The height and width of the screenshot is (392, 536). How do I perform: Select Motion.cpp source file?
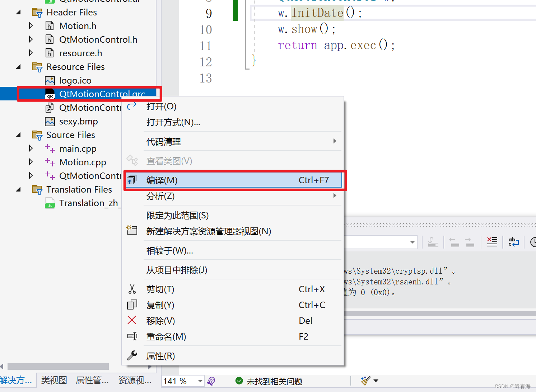[83, 162]
